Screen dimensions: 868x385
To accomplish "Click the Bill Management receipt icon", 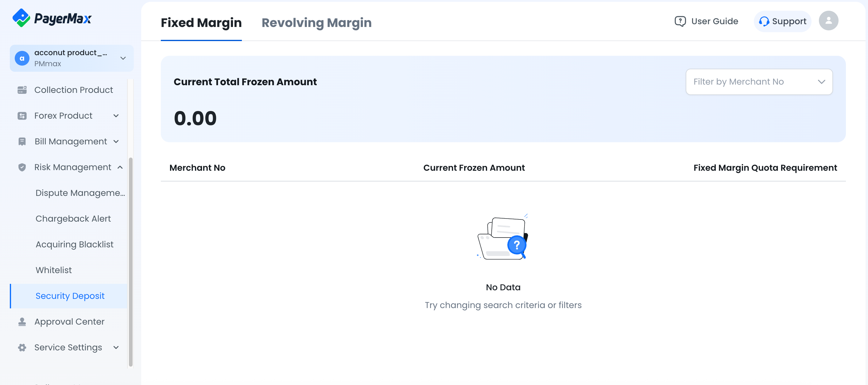I will tap(22, 142).
